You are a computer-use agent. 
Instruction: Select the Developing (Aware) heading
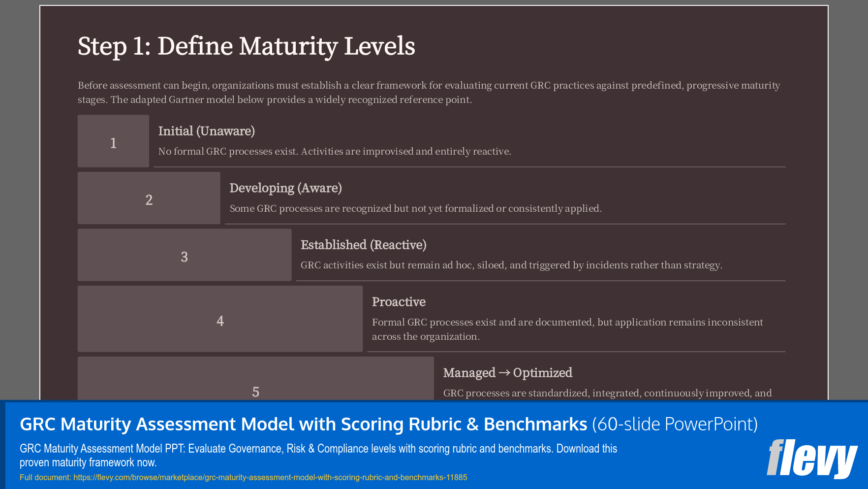[285, 188]
